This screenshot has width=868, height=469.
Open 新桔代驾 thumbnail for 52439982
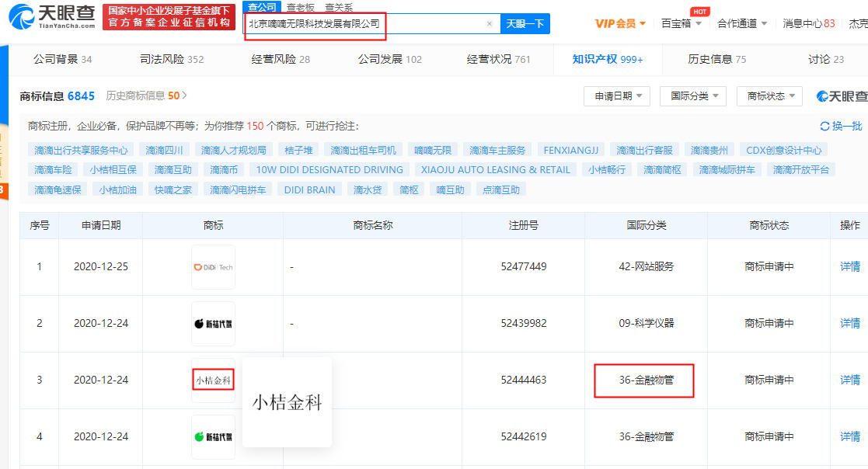(213, 324)
